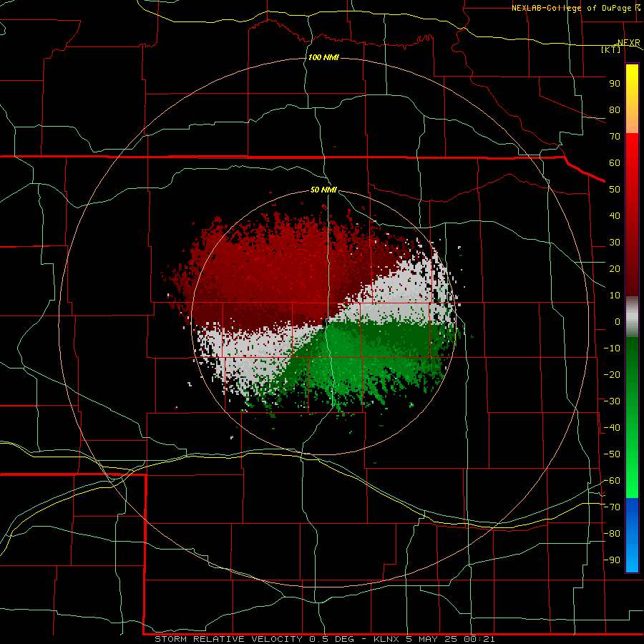Screen dimensions: 644x644
Task: Click the positive 70 value on the velocity scale
Action: pyautogui.click(x=615, y=137)
